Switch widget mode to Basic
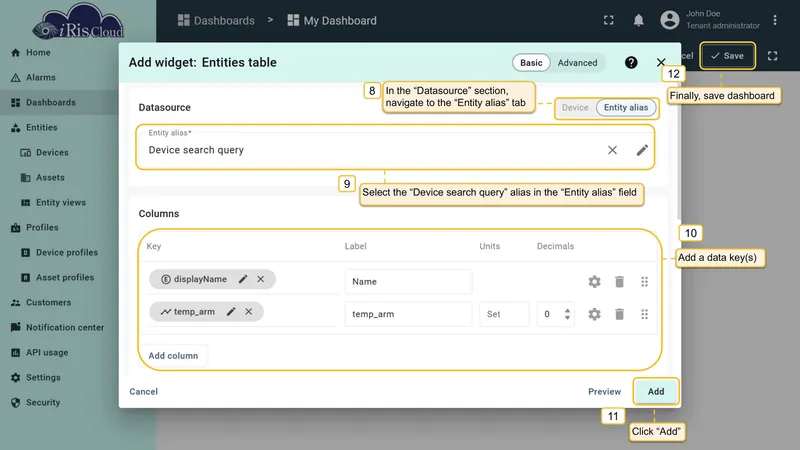 click(x=531, y=63)
